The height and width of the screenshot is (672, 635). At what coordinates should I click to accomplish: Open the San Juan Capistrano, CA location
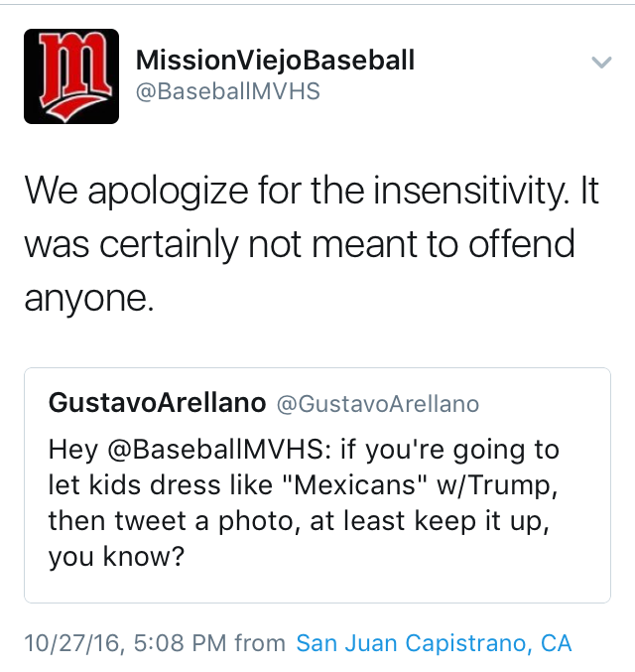click(434, 643)
